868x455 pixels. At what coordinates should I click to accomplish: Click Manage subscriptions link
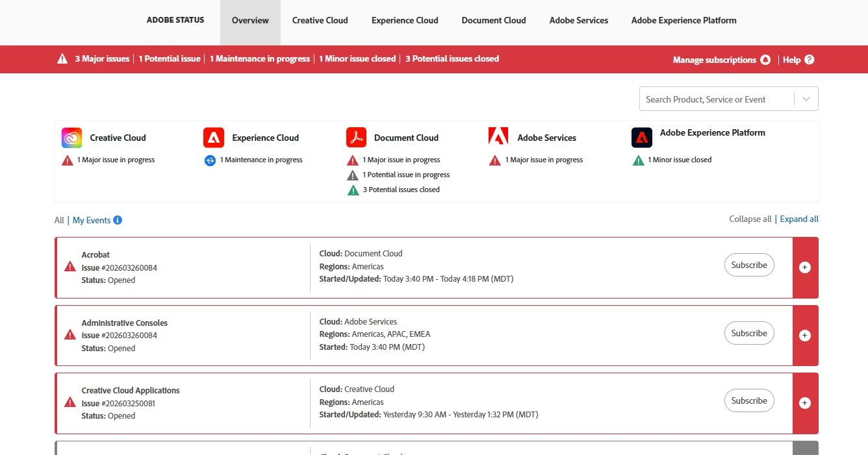[x=715, y=60]
